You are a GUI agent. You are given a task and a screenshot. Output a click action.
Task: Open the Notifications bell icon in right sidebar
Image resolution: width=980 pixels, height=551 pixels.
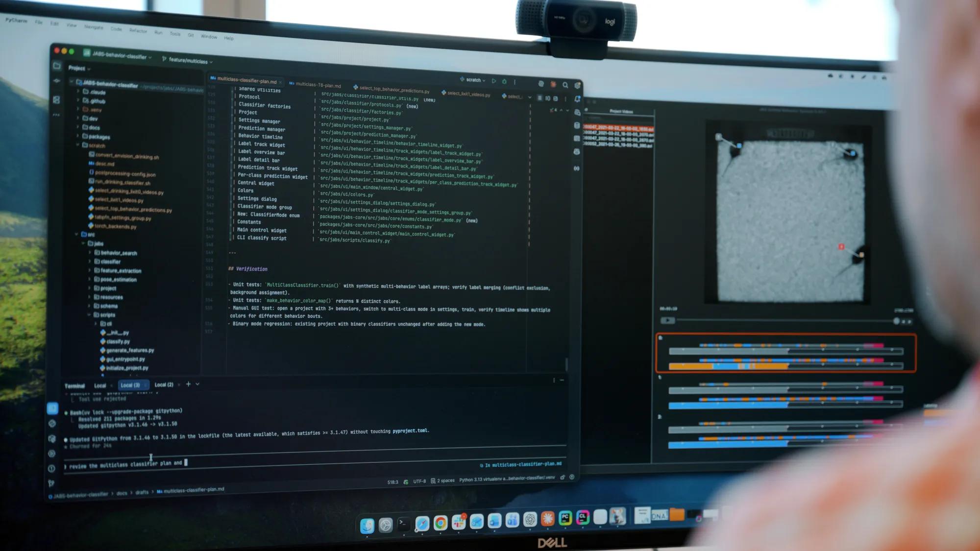coord(577,99)
